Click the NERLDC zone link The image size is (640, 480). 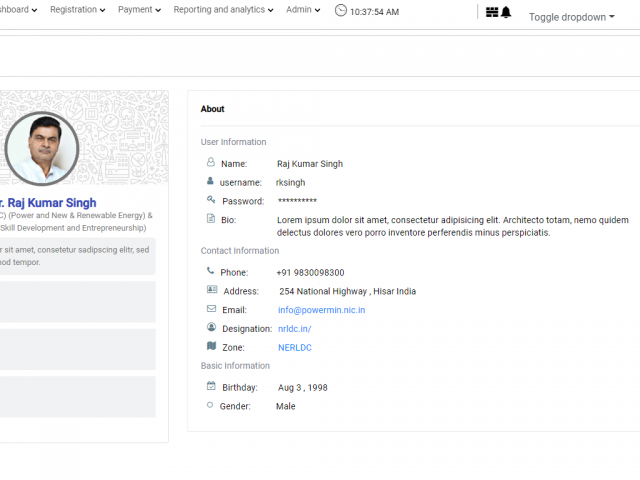coord(295,348)
